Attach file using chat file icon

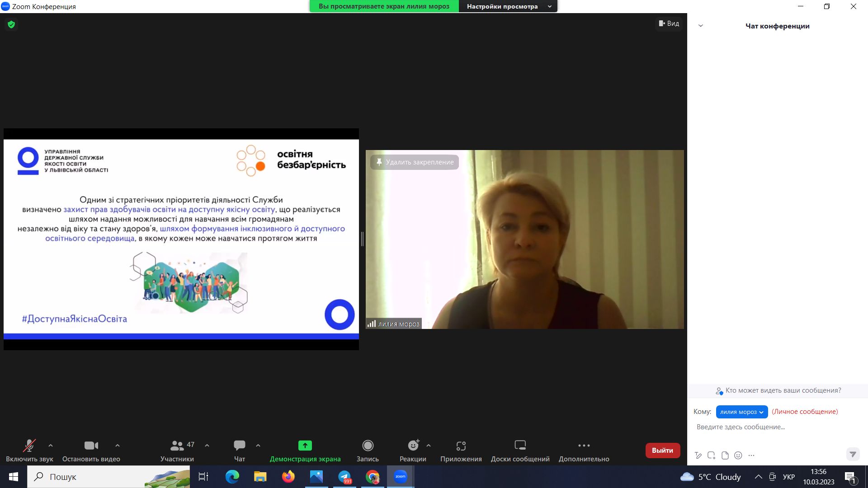click(x=725, y=455)
